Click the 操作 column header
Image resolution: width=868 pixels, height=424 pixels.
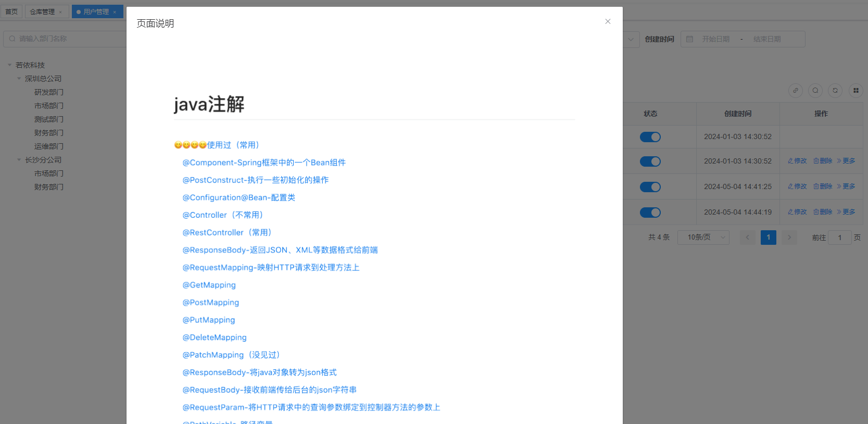click(x=821, y=114)
